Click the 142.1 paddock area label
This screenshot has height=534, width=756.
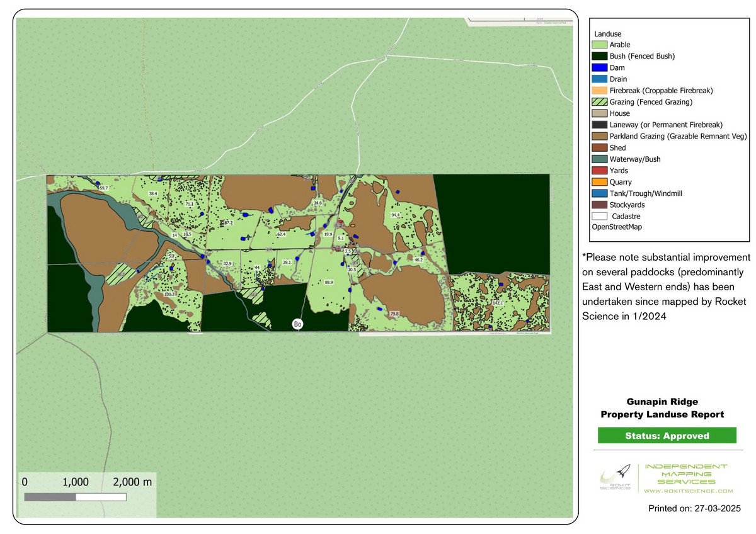click(498, 303)
